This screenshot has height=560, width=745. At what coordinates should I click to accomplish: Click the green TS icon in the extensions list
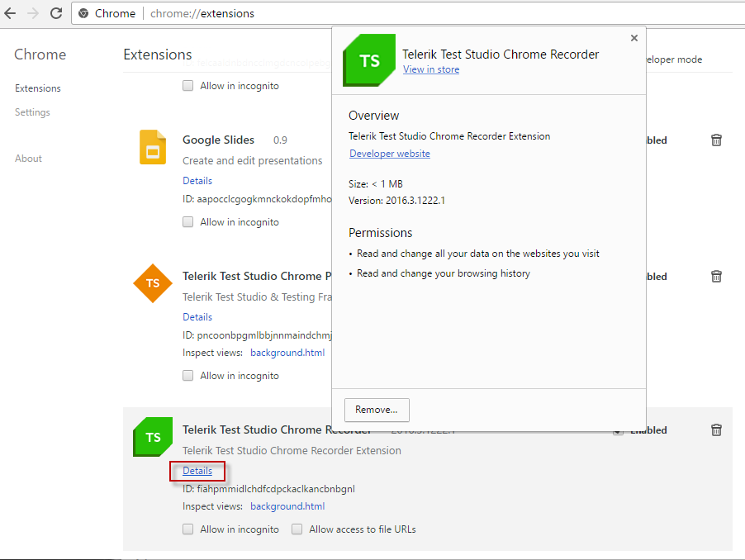[152, 437]
